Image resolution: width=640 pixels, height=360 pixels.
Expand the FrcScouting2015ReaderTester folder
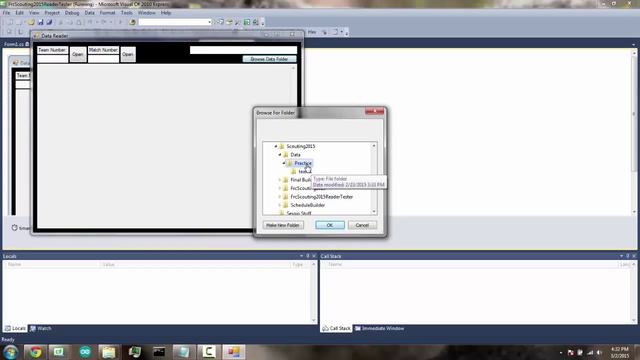pos(280,197)
